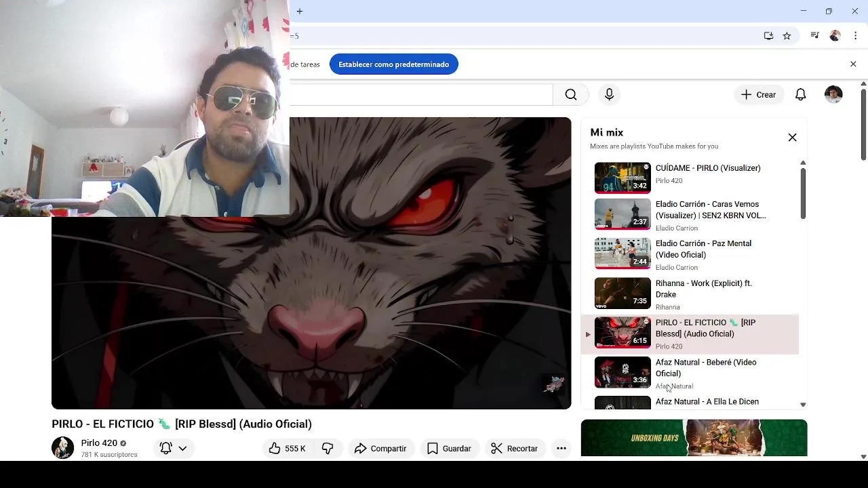Dislike the video with thumbs down
The width and height of the screenshot is (868, 488).
click(328, 448)
